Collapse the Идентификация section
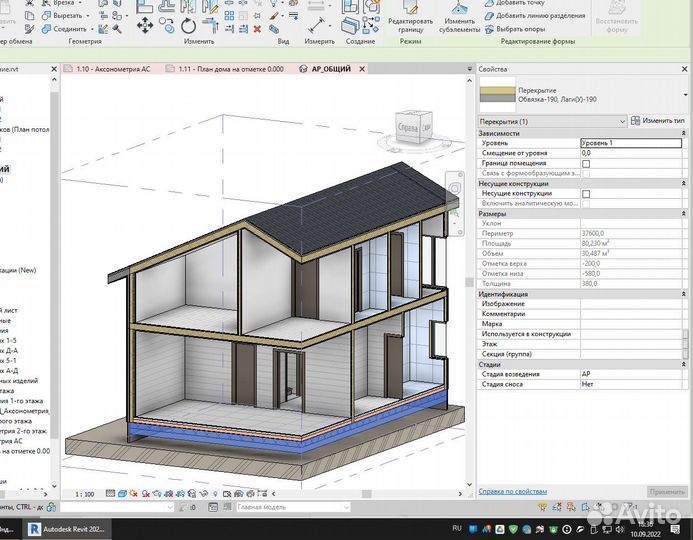This screenshot has height=540, width=693. coord(684,294)
